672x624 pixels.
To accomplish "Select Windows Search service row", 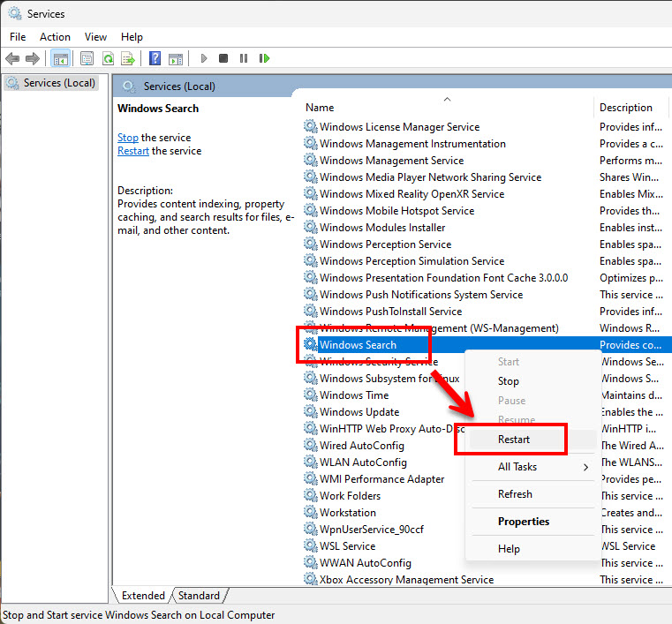I will click(487, 344).
